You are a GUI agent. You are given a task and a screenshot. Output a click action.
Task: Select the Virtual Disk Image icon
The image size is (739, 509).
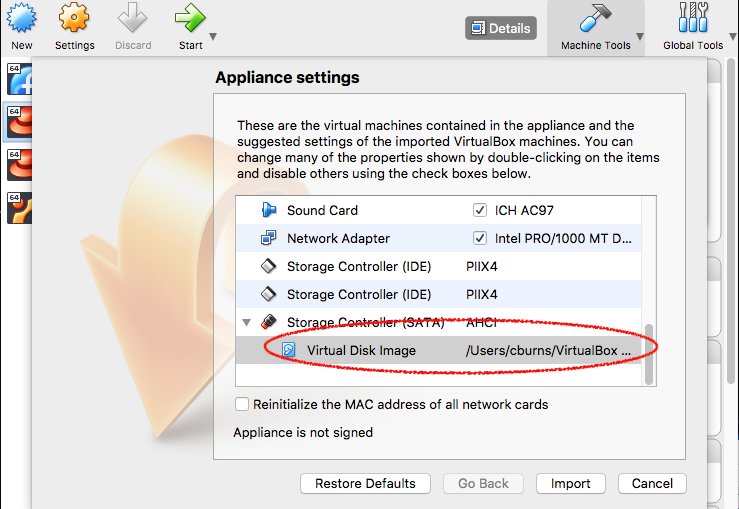pos(289,351)
